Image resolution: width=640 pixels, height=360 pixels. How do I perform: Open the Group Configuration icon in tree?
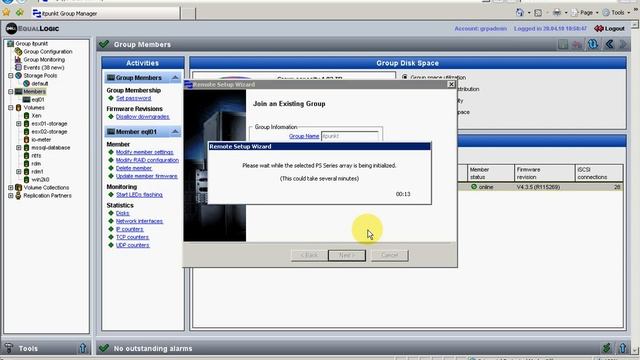18,51
